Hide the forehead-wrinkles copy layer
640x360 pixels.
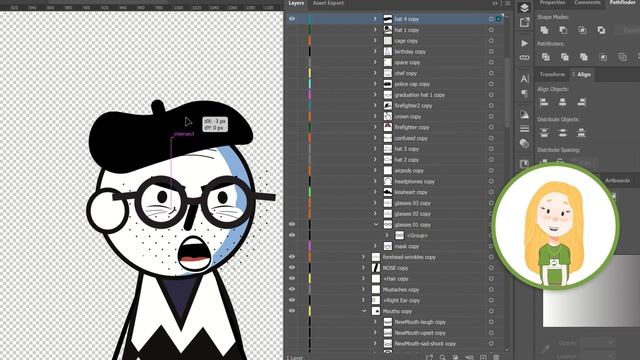coord(292,257)
